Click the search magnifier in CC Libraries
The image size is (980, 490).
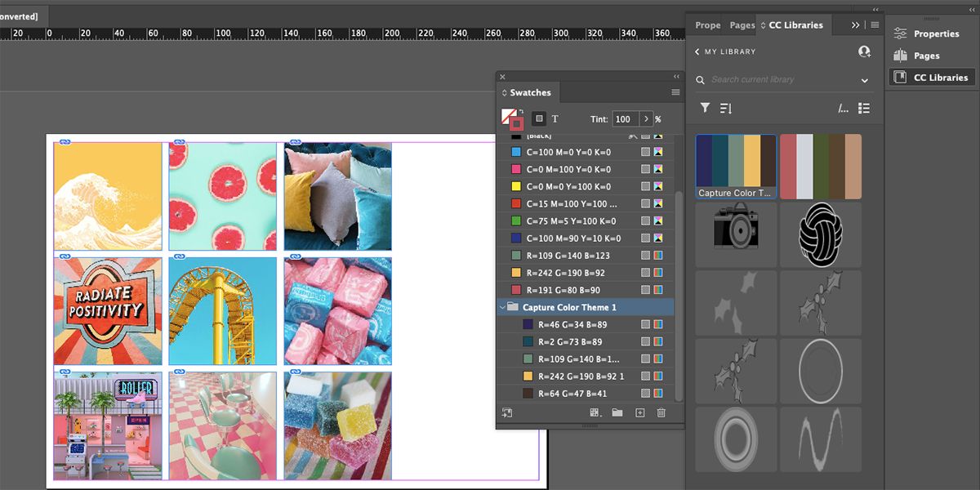(x=701, y=79)
